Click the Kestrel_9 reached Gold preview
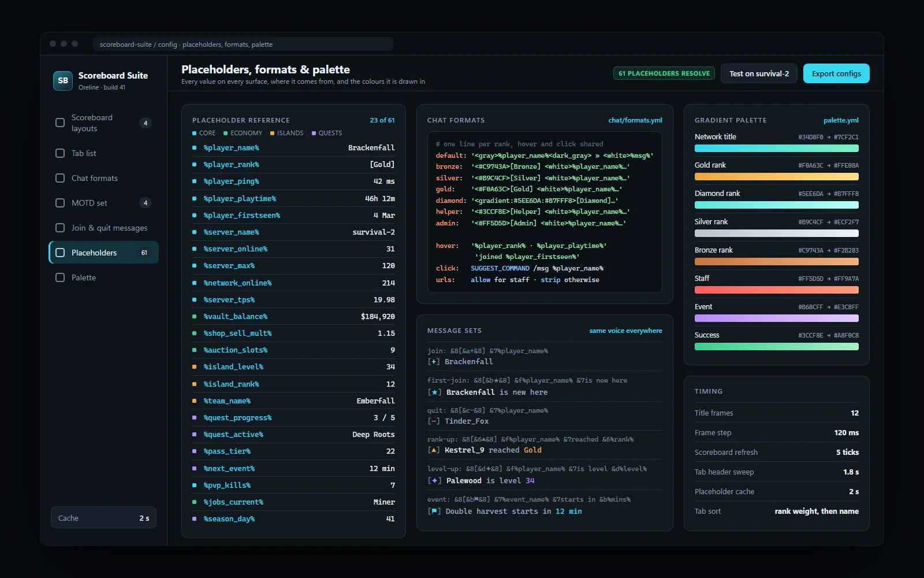 485,450
